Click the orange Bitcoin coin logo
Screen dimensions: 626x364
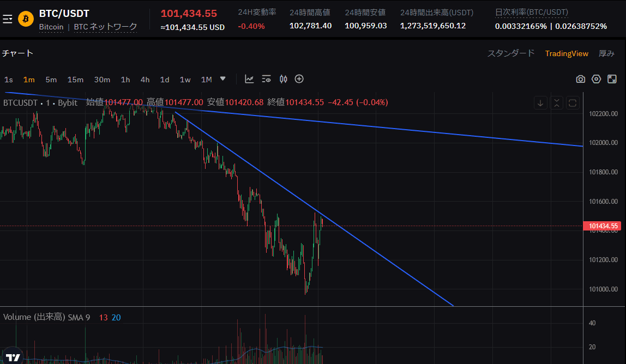coord(26,20)
